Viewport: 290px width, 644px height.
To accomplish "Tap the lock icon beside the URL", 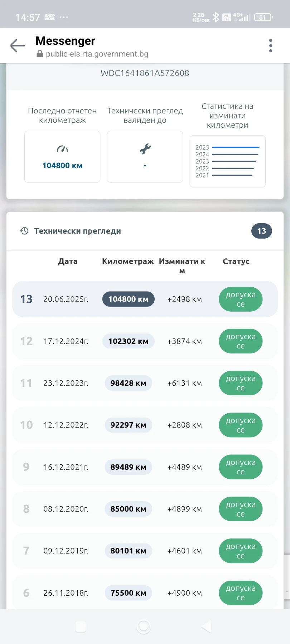I will pyautogui.click(x=40, y=54).
